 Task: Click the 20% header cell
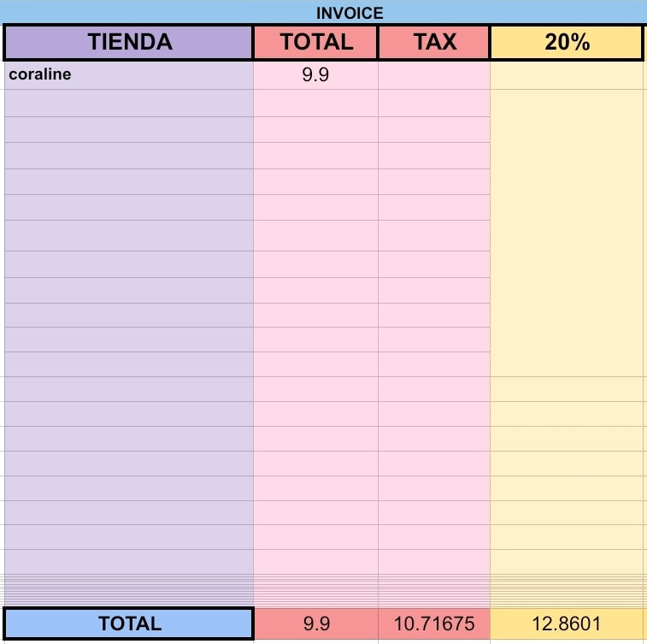click(x=567, y=42)
